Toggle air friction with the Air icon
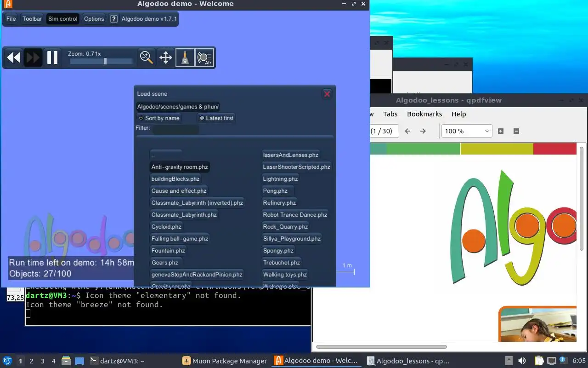This screenshot has width=588, height=368. (204, 57)
